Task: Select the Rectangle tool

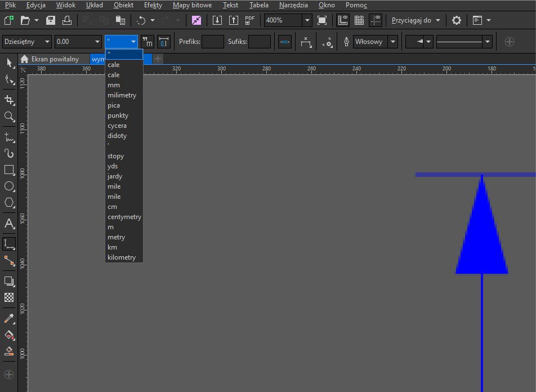Action: [x=9, y=170]
